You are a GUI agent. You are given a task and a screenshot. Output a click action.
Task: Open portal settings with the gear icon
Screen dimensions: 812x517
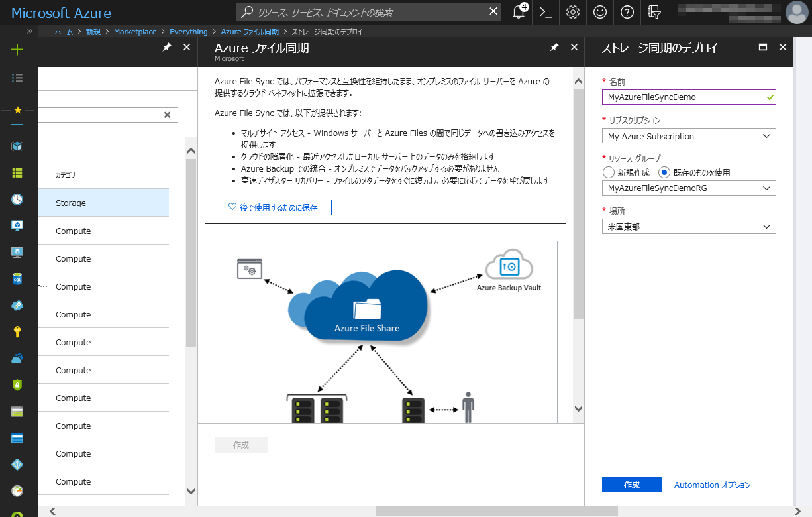tap(572, 11)
